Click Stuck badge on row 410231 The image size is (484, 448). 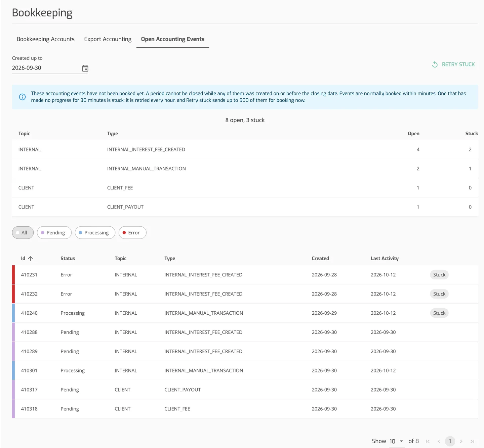pos(439,275)
